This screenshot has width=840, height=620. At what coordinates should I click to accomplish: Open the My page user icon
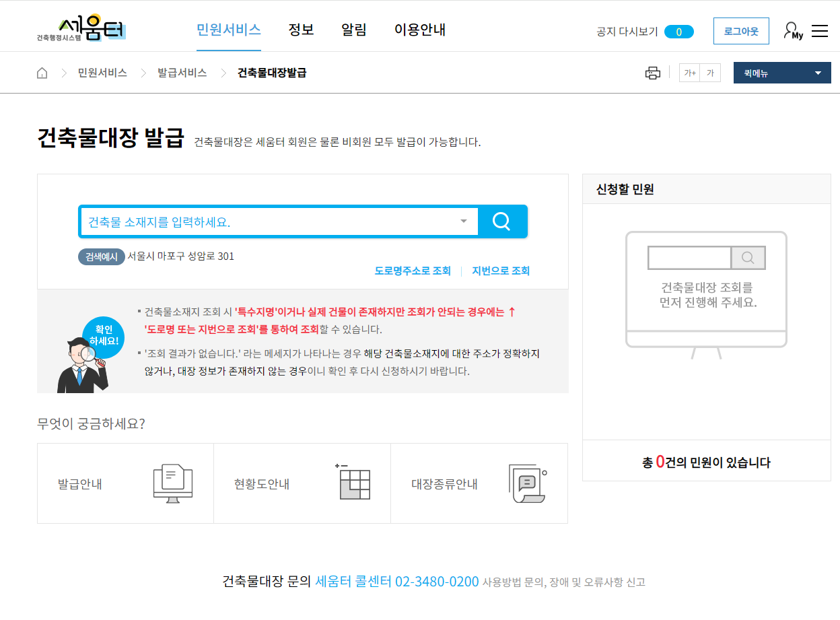coord(794,31)
